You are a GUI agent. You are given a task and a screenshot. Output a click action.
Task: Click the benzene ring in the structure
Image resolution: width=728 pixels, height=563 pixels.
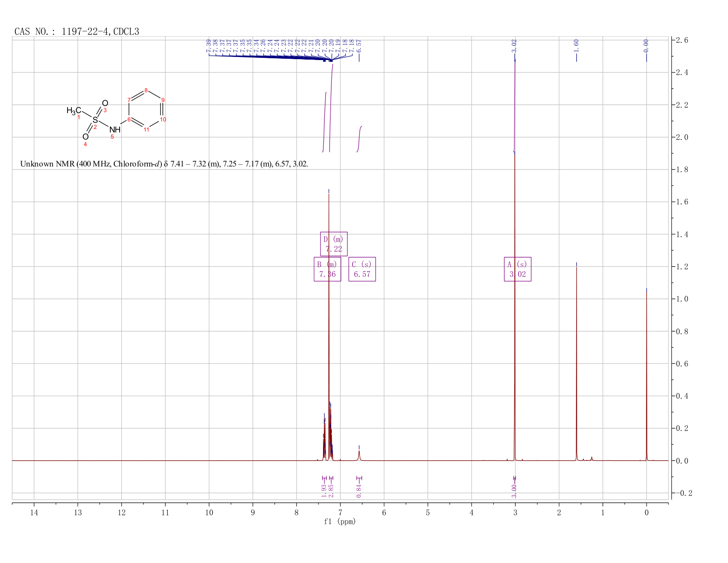click(x=146, y=110)
